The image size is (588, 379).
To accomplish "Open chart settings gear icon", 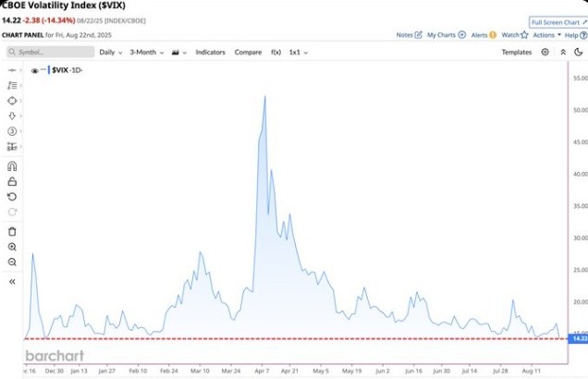I will 543,52.
